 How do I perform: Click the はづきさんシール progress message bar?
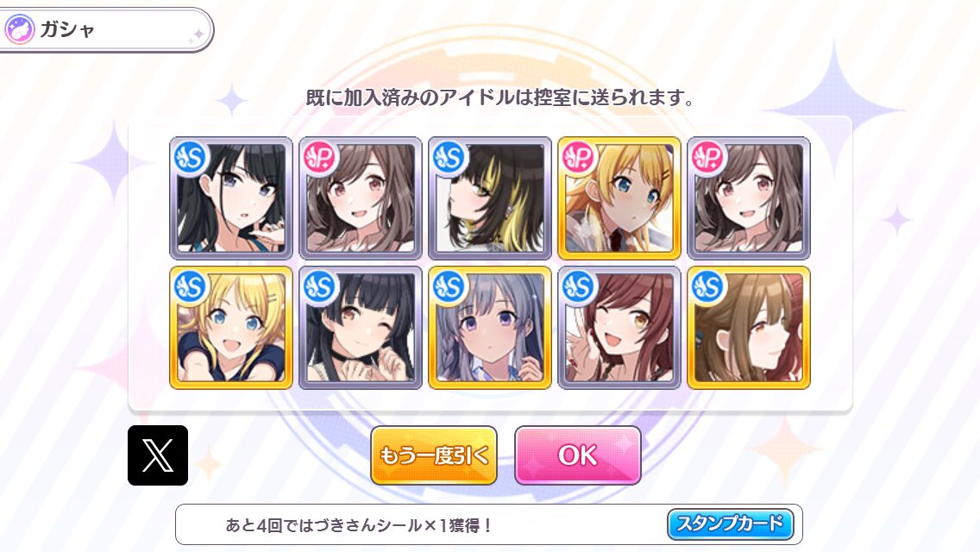(x=489, y=524)
